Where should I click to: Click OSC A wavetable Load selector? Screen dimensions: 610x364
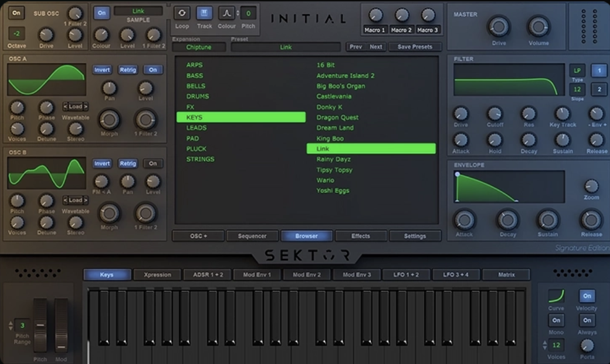point(76,107)
